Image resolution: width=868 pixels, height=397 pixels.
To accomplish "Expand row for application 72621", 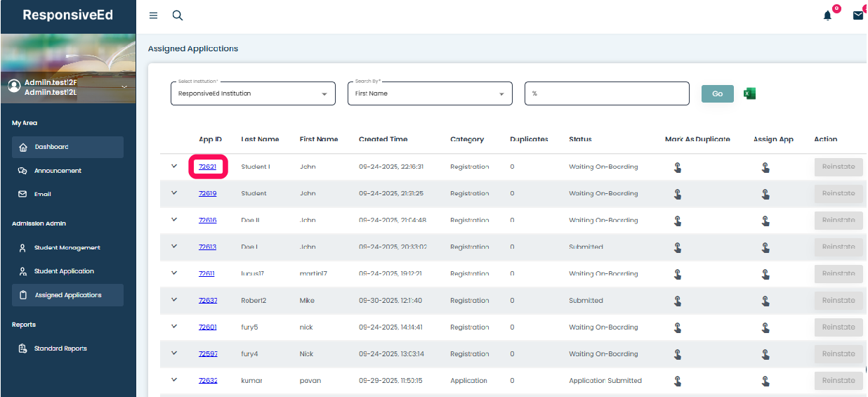I will [174, 167].
